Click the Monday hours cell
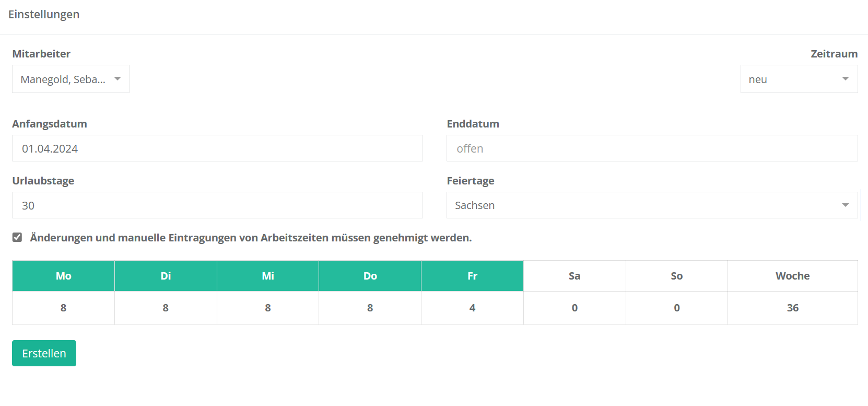 click(x=64, y=308)
